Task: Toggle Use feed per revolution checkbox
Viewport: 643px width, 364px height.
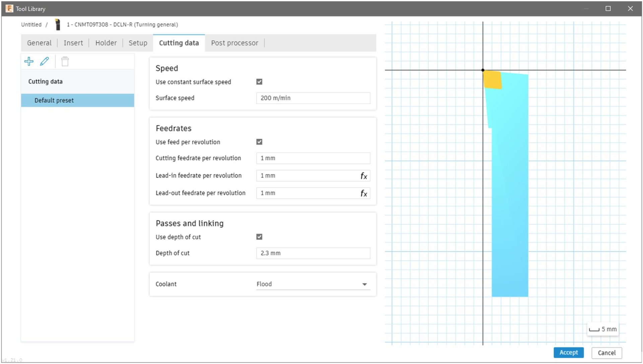Action: click(259, 142)
